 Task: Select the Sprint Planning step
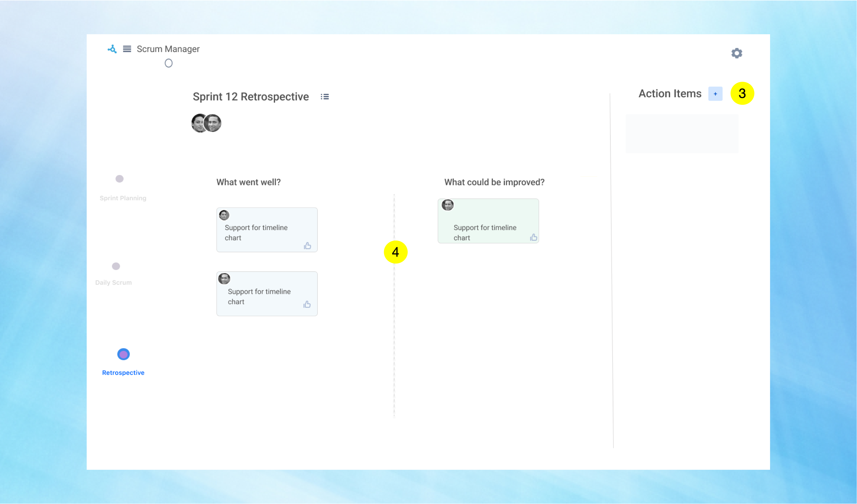click(x=123, y=198)
